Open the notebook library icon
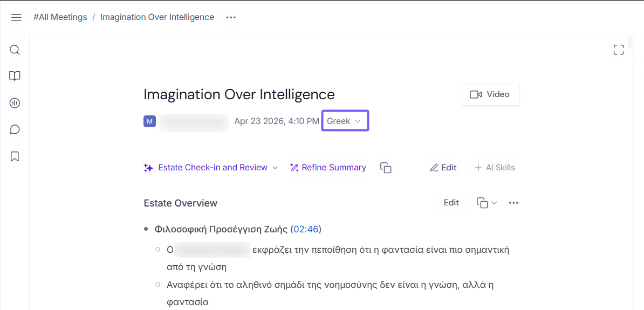 (x=15, y=77)
